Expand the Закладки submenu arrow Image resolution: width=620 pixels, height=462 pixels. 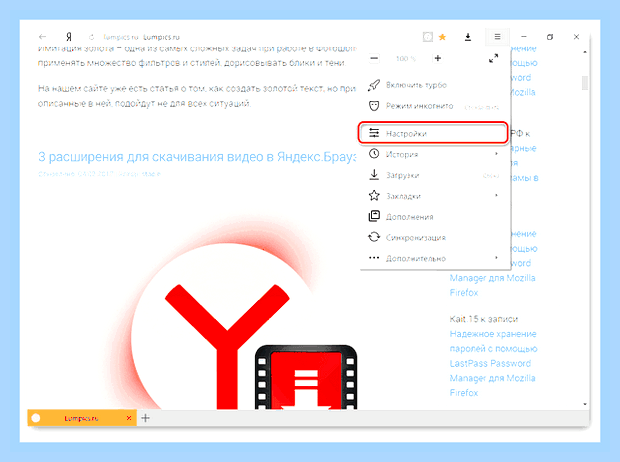pyautogui.click(x=496, y=195)
